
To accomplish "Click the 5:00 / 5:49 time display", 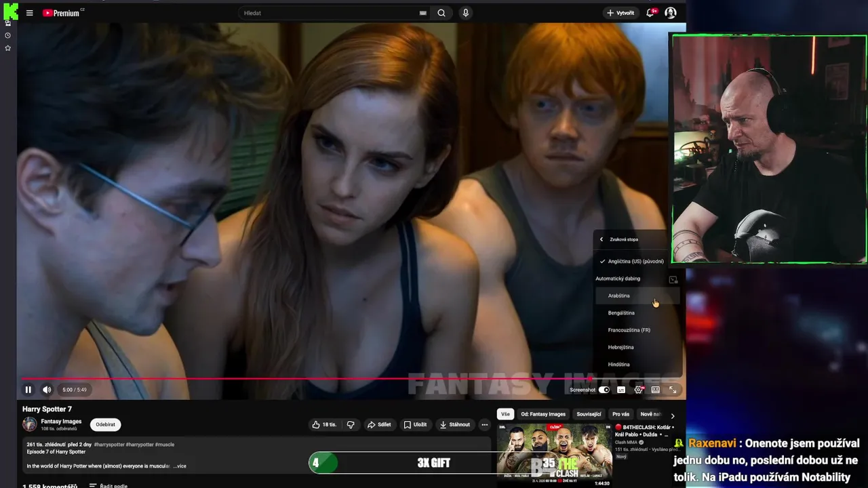I will coord(75,390).
